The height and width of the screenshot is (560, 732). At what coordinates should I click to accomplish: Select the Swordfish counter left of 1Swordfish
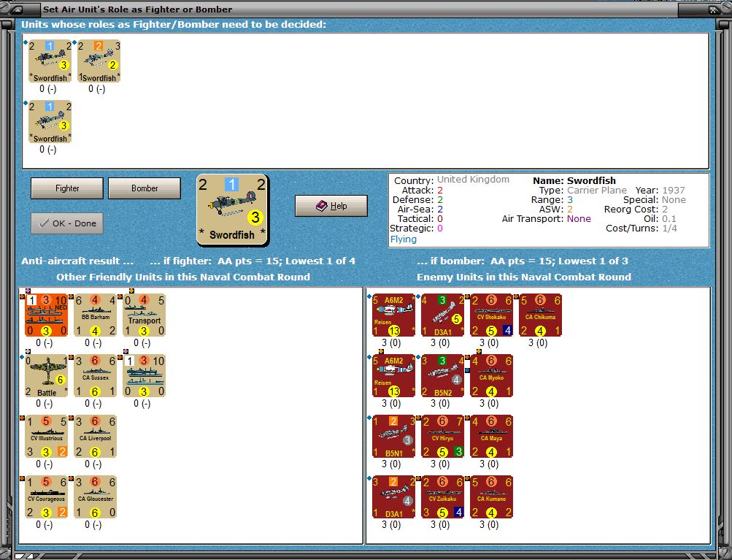click(x=50, y=61)
